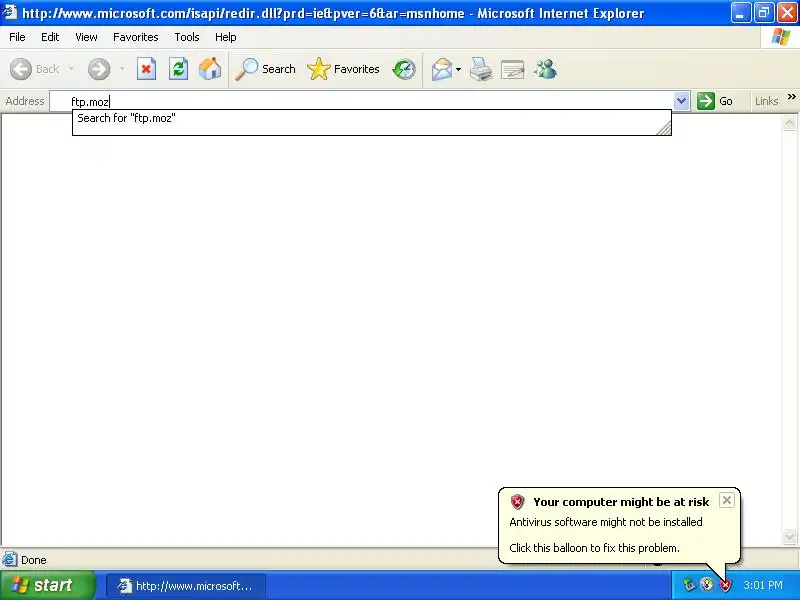Click the red security shield tray icon
Image resolution: width=800 pixels, height=600 pixels.
[725, 585]
